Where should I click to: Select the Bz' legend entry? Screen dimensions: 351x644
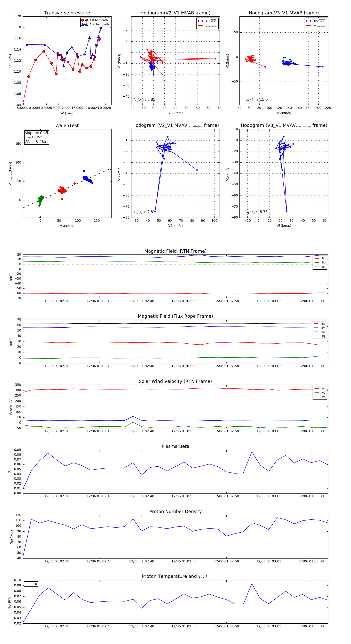pos(320,332)
